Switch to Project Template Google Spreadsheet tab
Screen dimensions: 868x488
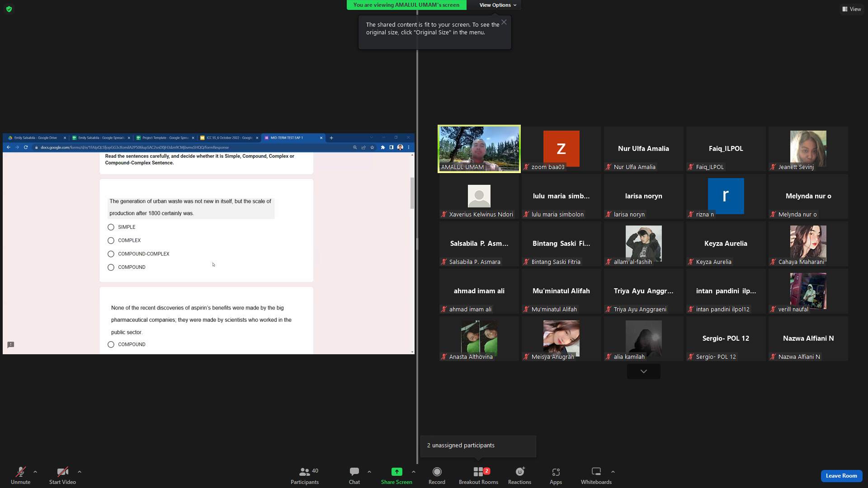click(x=165, y=138)
